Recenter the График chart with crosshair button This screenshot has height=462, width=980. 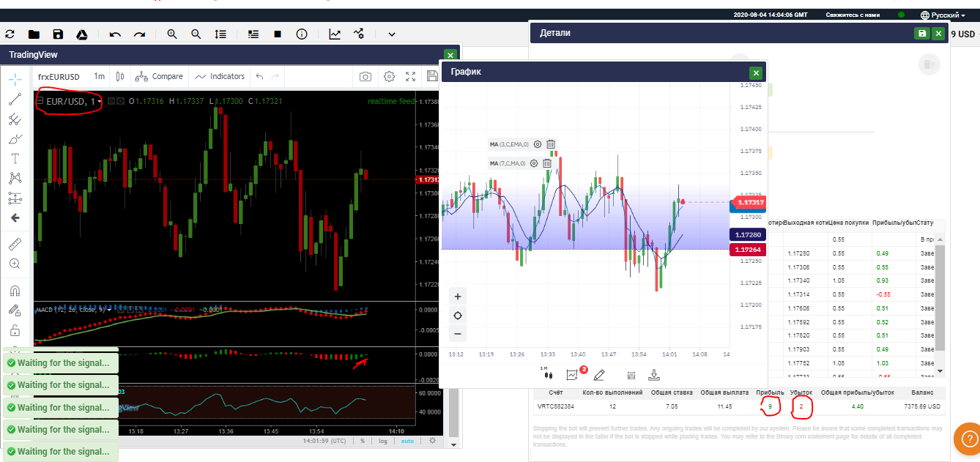[x=458, y=316]
